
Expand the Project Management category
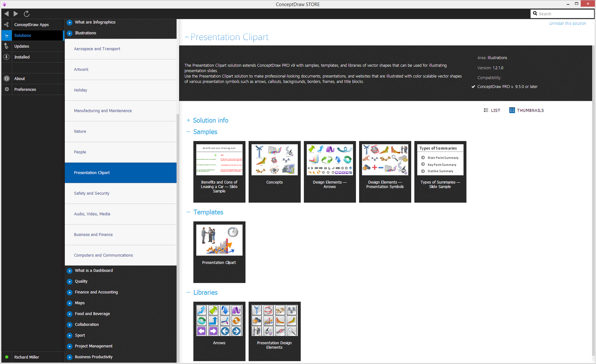(x=70, y=346)
